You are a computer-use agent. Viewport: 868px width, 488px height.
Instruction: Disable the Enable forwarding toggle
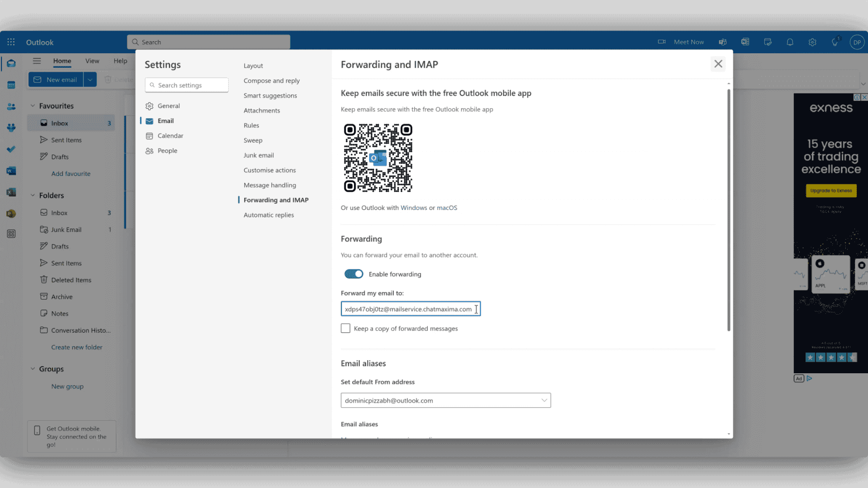tap(354, 274)
